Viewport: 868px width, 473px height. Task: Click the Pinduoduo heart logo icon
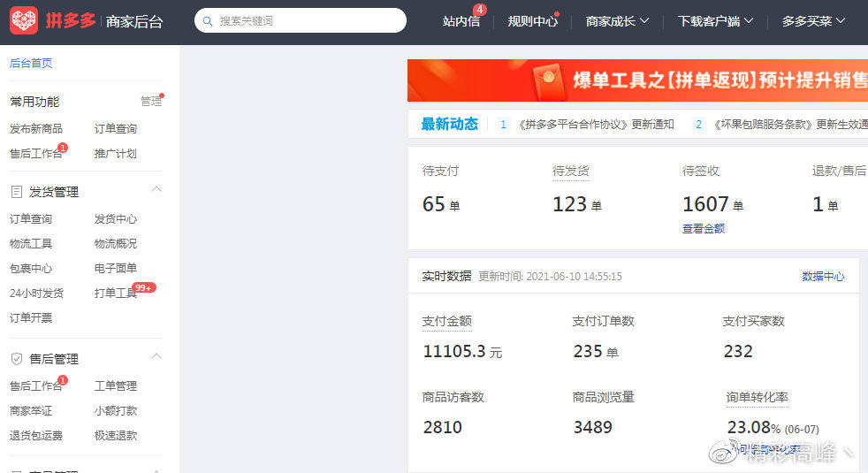coord(24,20)
